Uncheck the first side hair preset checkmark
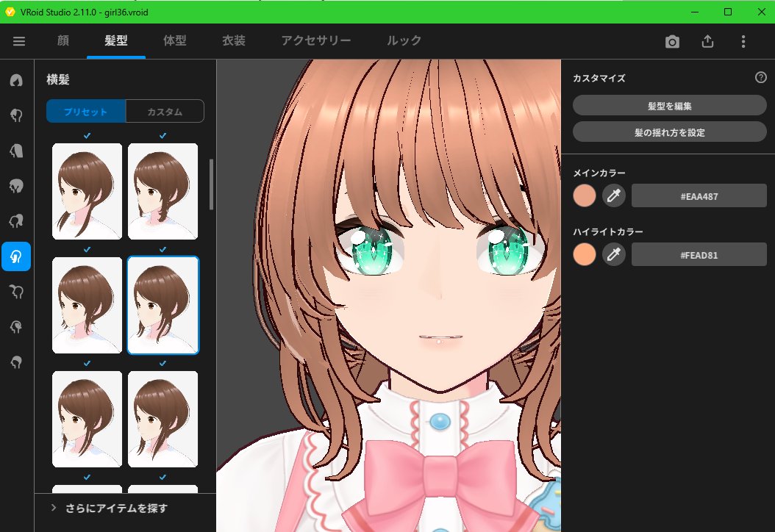 pos(87,135)
